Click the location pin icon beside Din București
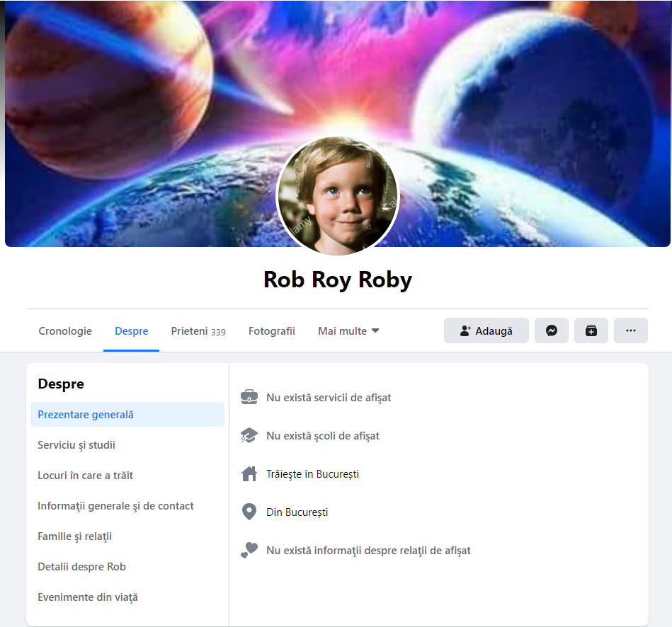The image size is (672, 627). tap(249, 512)
